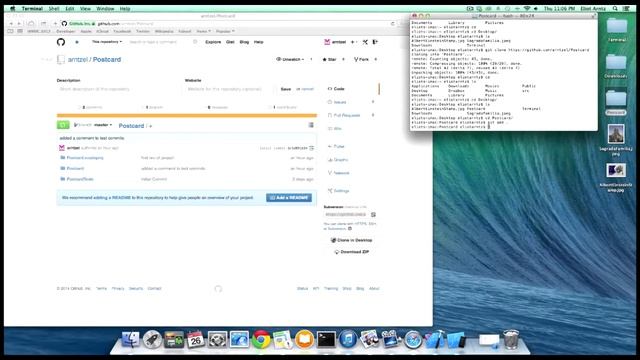Viewport: 640px width, 360px height.
Task: Open account settings tools icon in GitHub header
Action: [365, 42]
